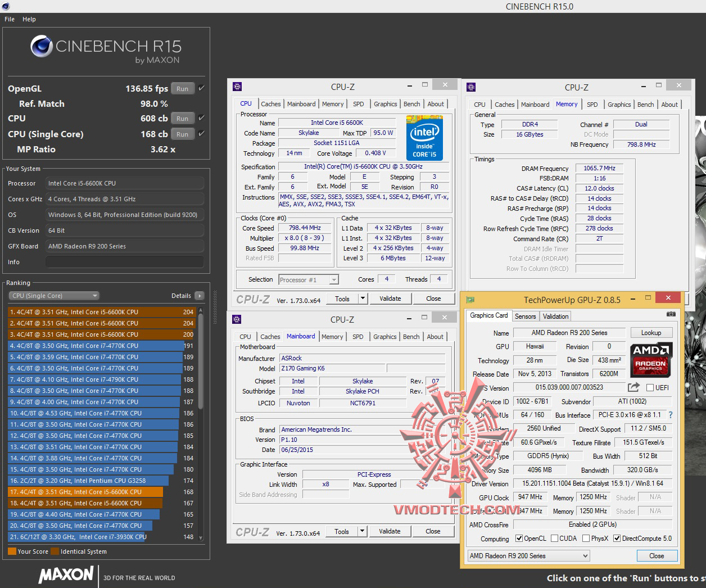Click Validate in the CPU-Z window that has the Selection dropdown
The image size is (706, 588).
(390, 298)
